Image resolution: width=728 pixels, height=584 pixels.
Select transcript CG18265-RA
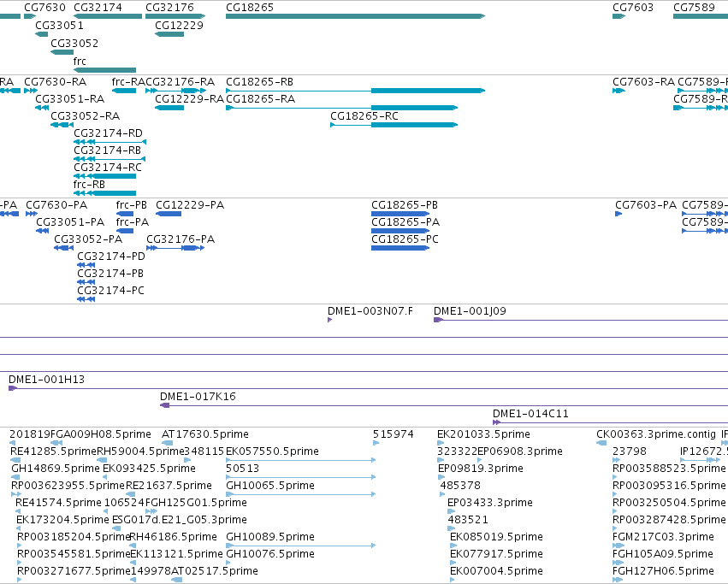(x=341, y=108)
